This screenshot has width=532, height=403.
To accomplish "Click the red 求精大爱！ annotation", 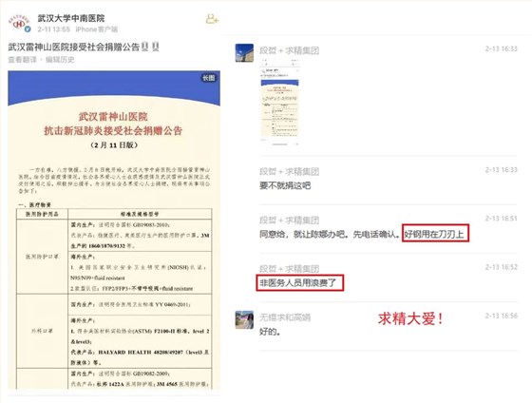I will [x=410, y=318].
